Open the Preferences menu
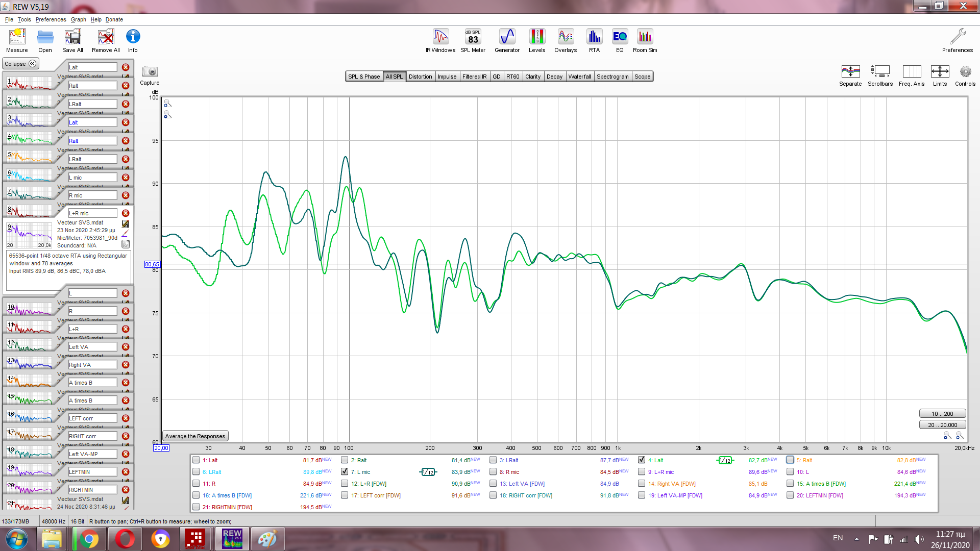The height and width of the screenshot is (551, 980). tap(51, 19)
